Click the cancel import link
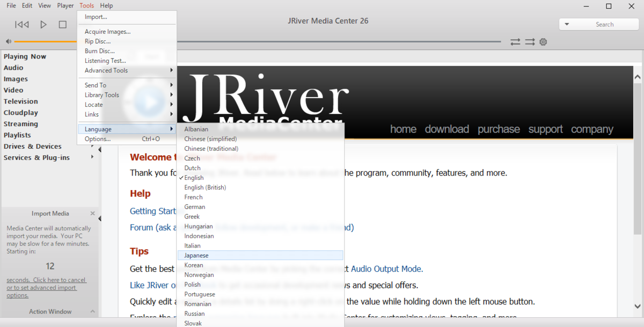 tap(46, 288)
